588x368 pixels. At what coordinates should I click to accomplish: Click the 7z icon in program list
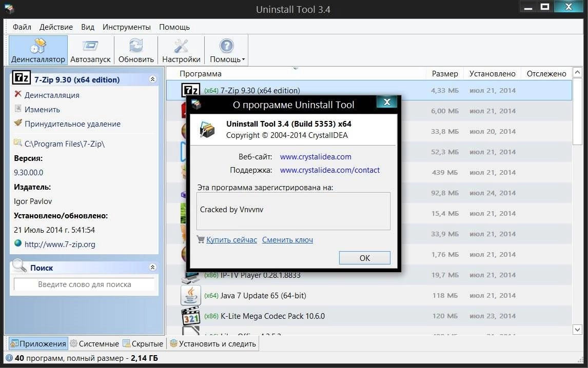click(x=191, y=90)
